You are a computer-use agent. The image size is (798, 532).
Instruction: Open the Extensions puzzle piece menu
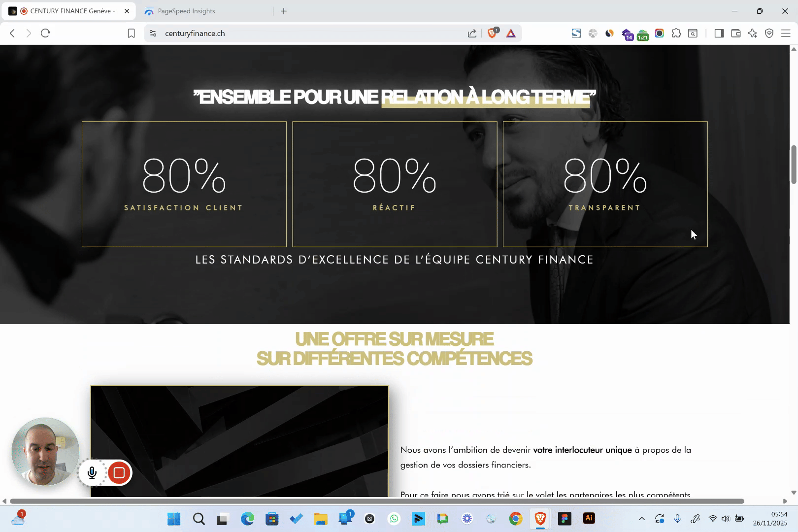pos(676,33)
